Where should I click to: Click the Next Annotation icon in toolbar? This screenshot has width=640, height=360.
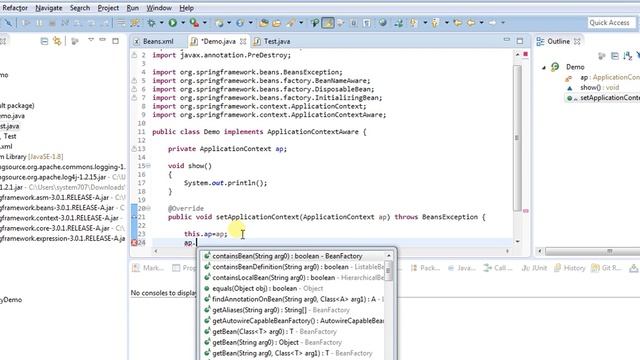pyautogui.click(x=413, y=23)
